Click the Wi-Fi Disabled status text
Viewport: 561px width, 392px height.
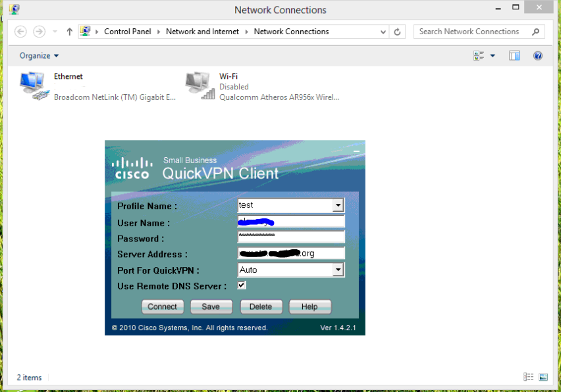[x=234, y=87]
